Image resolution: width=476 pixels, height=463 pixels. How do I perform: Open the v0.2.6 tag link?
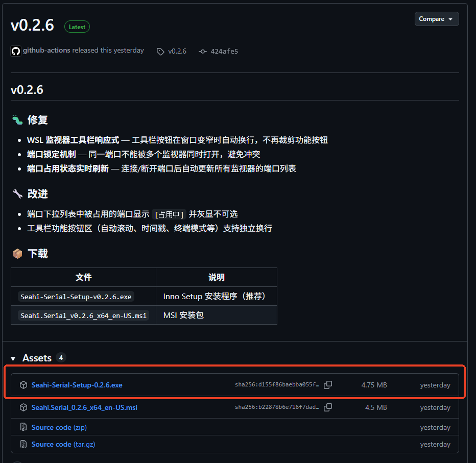(177, 51)
